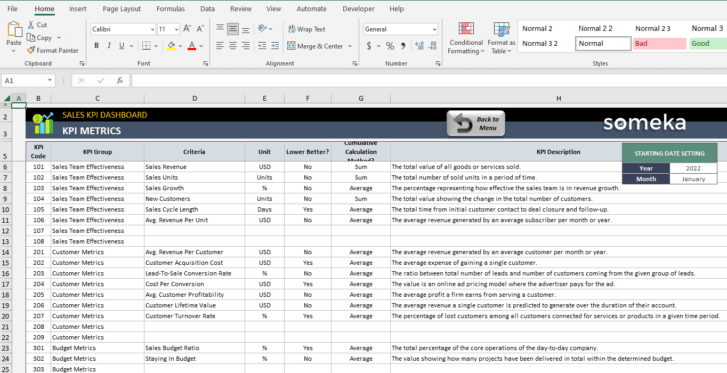The height and width of the screenshot is (373, 727).
Task: Apply Percent Style format icon
Action: tap(390, 46)
